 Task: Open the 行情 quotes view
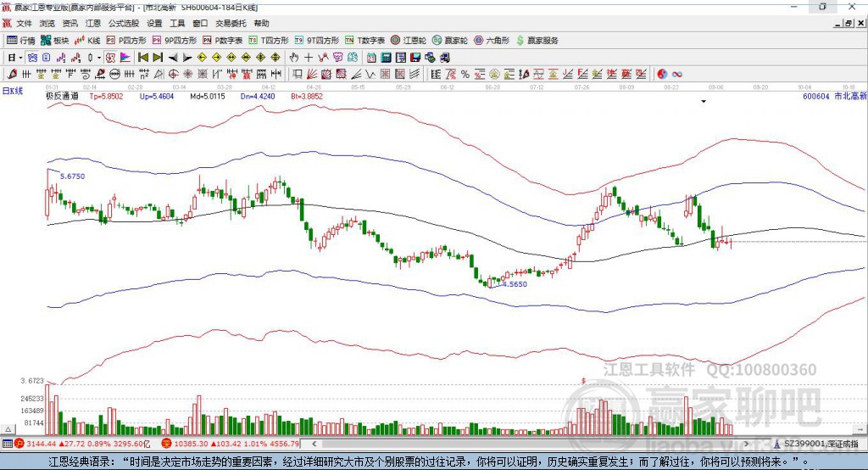(x=21, y=41)
